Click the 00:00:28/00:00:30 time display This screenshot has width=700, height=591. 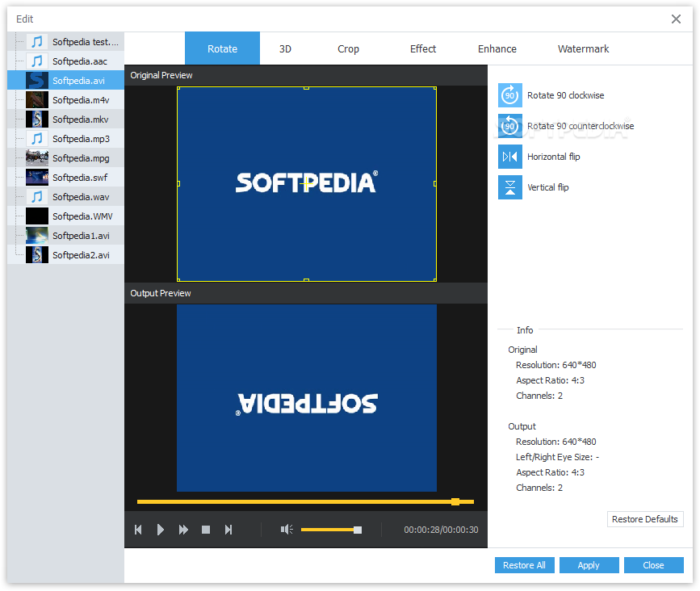pyautogui.click(x=441, y=530)
